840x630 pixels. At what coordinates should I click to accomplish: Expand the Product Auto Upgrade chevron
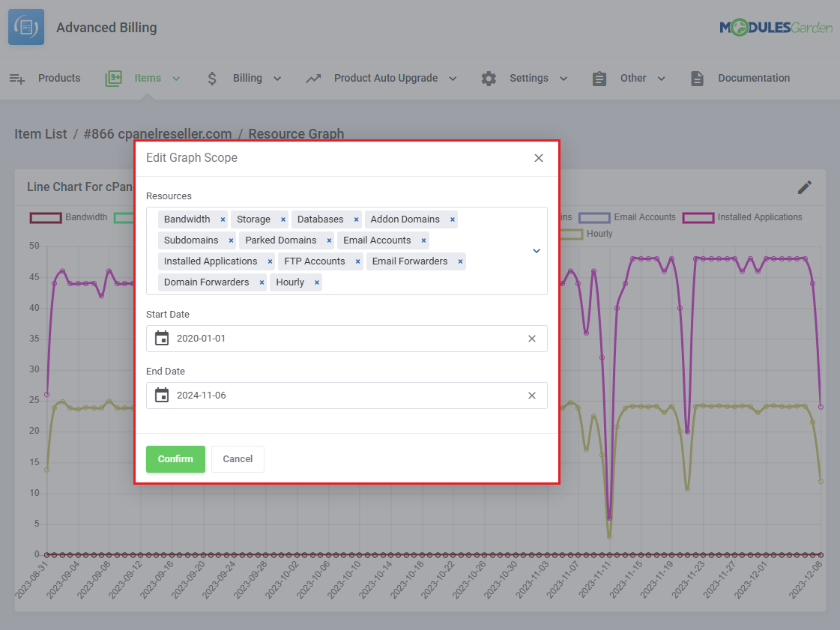453,79
